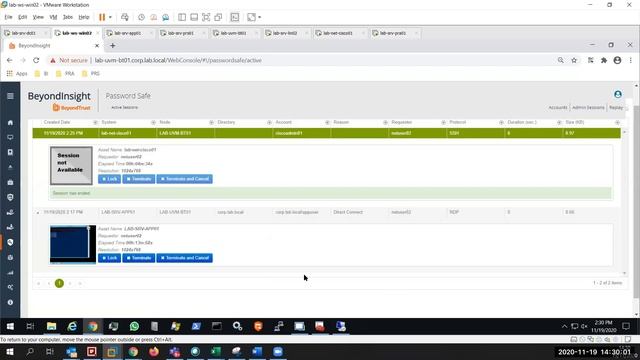Click Lock for the lab-net-cisco01 session
This screenshot has width=640, height=360.
(109, 179)
